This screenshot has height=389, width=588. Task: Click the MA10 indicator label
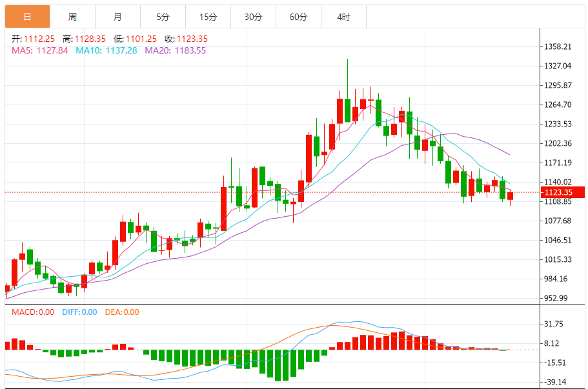(x=106, y=50)
